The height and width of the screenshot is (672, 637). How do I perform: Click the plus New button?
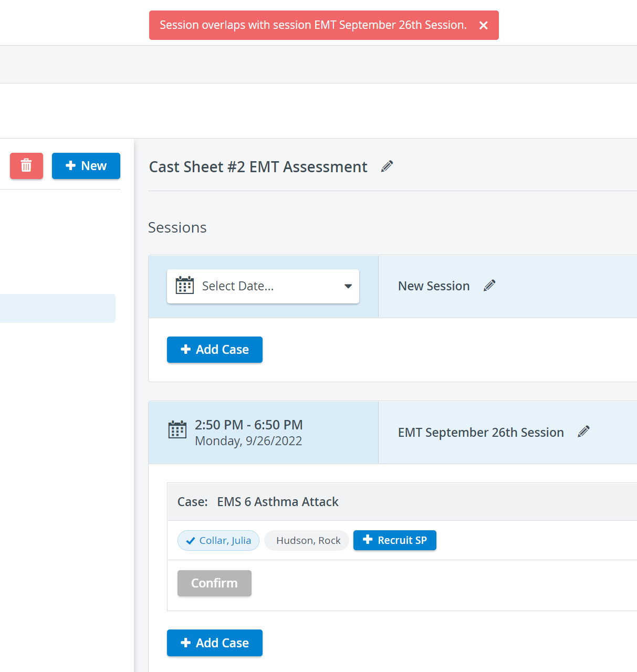coord(86,166)
